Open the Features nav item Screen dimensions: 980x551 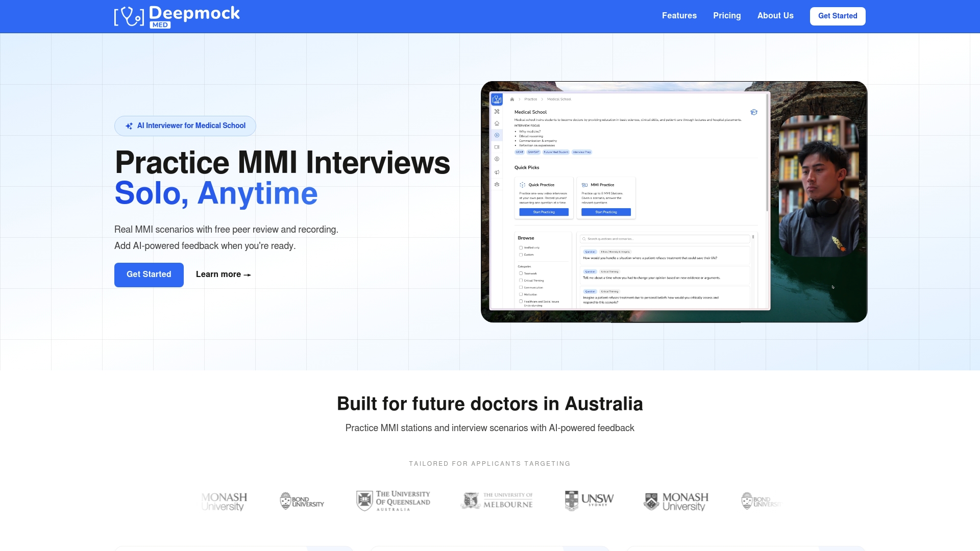(x=679, y=16)
